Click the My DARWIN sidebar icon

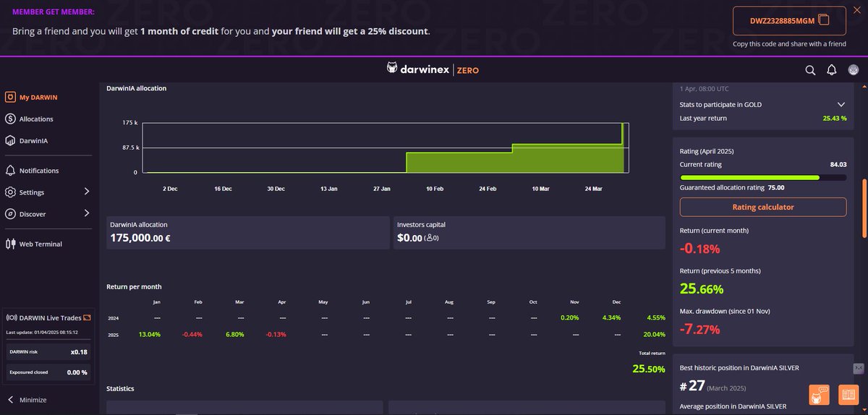(10, 97)
